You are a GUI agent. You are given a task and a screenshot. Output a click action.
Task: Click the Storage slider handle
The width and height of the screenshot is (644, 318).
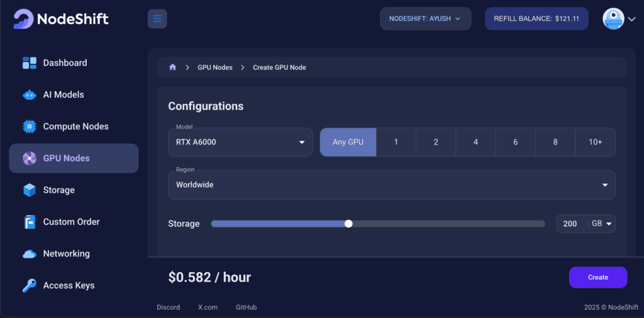click(x=348, y=224)
